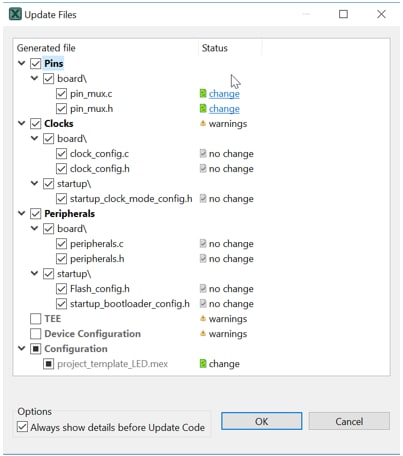Collapse the startup\ folder under Clocks
The height and width of the screenshot is (456, 403).
pos(34,183)
